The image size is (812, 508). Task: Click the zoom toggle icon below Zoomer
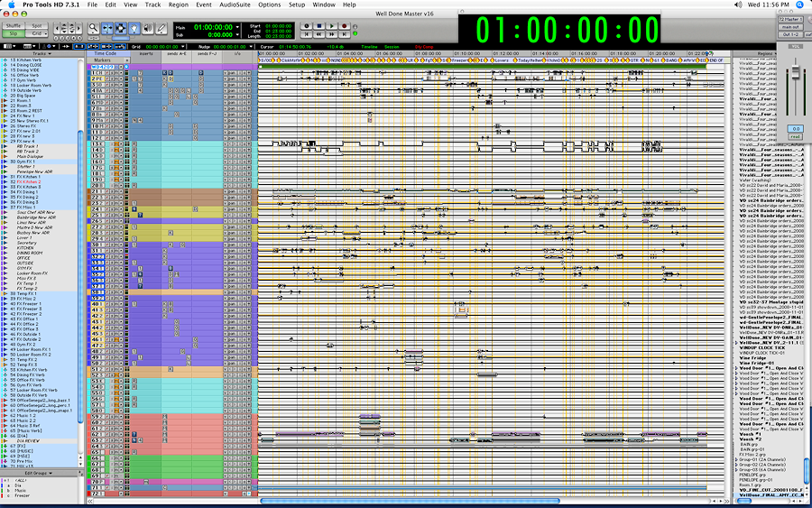[93, 38]
